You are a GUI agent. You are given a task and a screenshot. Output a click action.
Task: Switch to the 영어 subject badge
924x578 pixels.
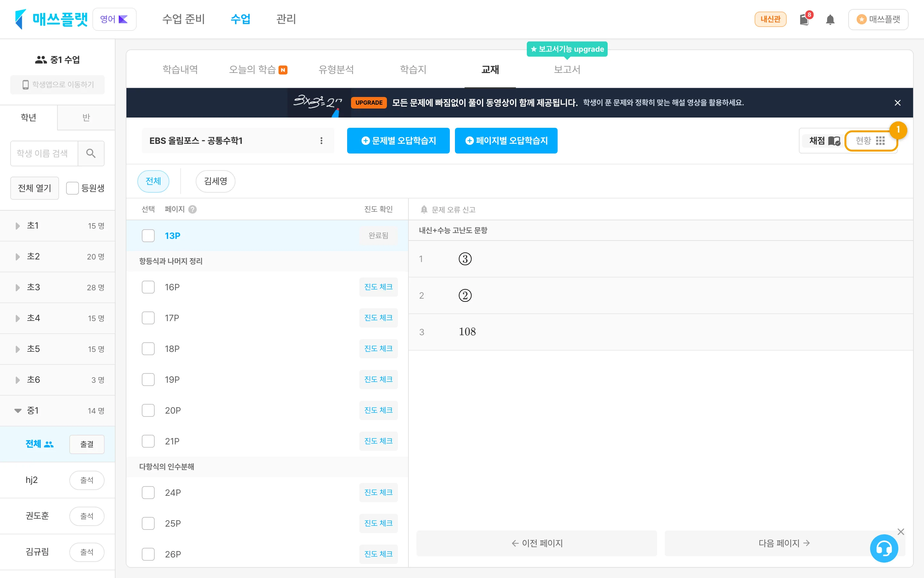point(114,19)
